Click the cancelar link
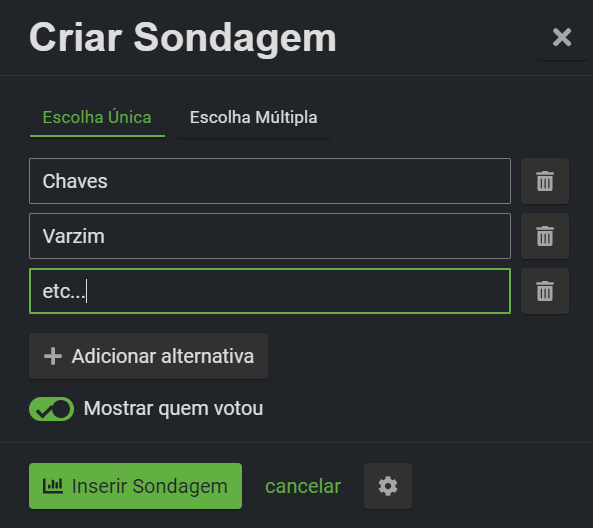 [303, 486]
